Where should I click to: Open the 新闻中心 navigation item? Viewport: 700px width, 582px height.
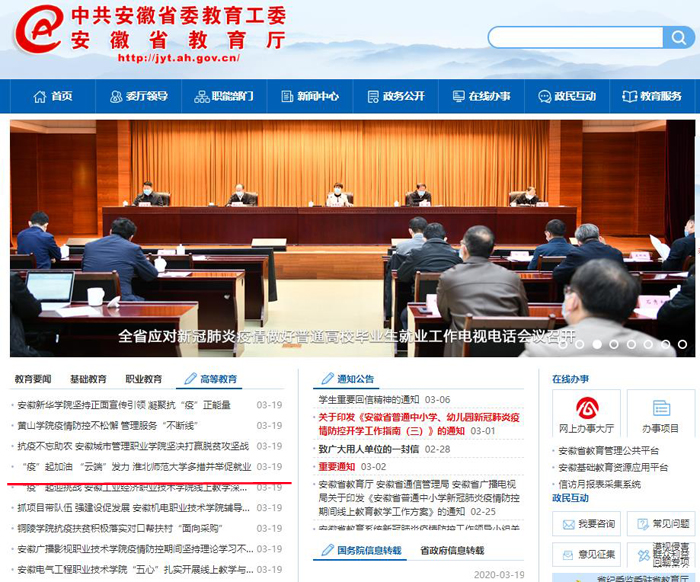click(x=311, y=97)
